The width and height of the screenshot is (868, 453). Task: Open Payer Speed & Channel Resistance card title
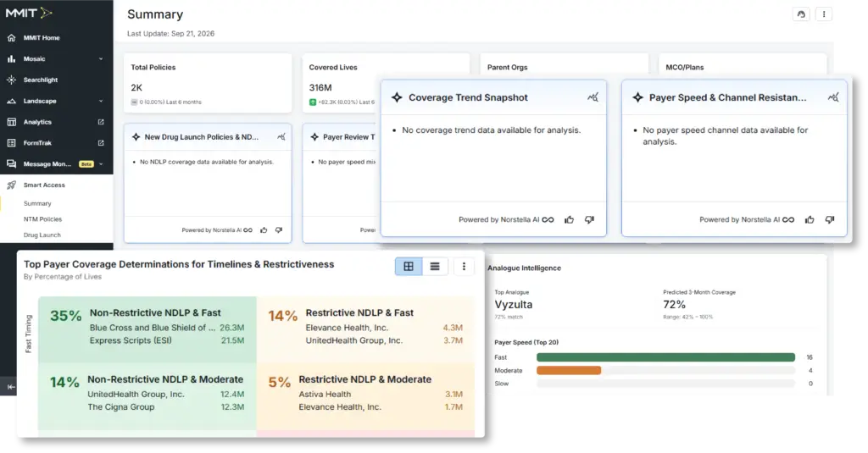pos(727,97)
